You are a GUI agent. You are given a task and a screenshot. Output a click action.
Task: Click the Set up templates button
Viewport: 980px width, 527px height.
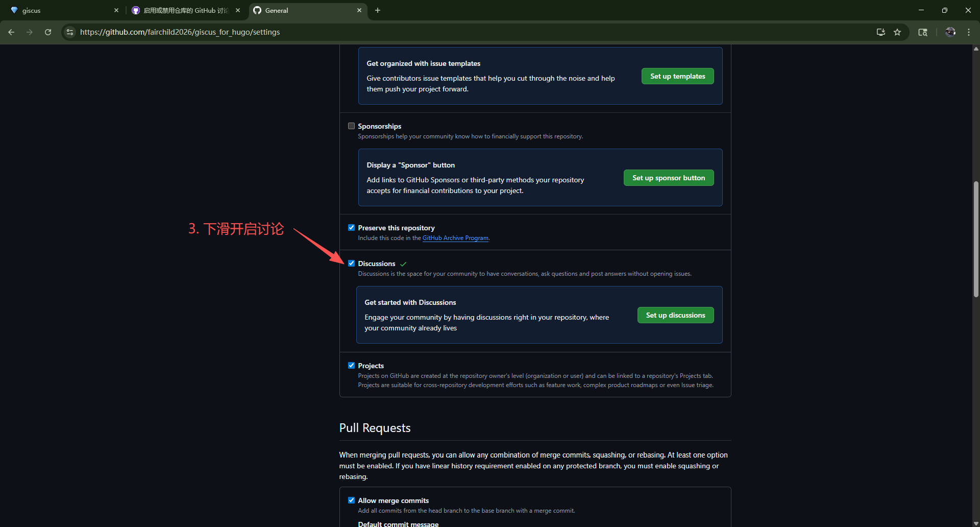pyautogui.click(x=677, y=76)
